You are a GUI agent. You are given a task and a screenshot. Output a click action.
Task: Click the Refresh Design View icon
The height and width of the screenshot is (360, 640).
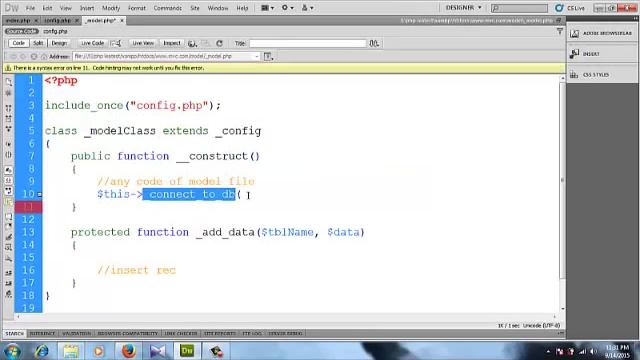click(220, 43)
